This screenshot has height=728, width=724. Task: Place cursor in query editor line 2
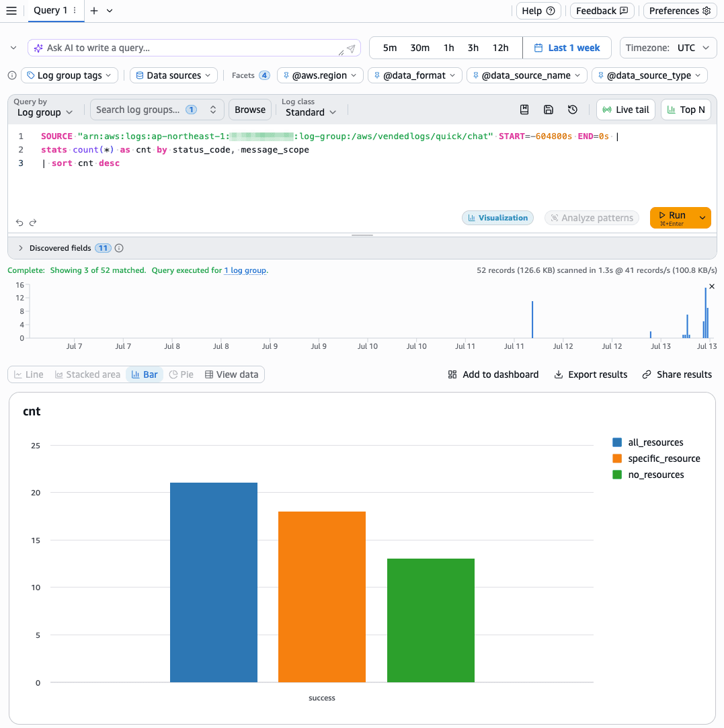point(175,149)
